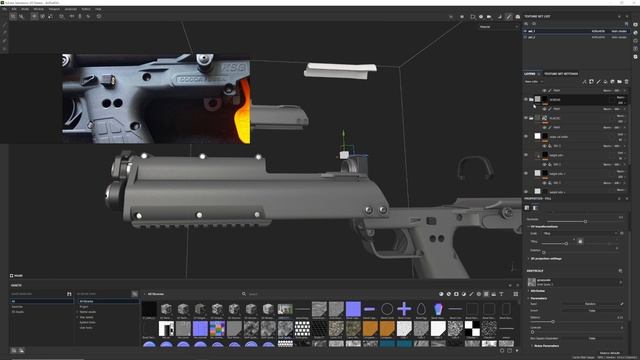Click the add mask icon in Layers toolbar
The width and height of the screenshot is (640, 360).
(591, 82)
